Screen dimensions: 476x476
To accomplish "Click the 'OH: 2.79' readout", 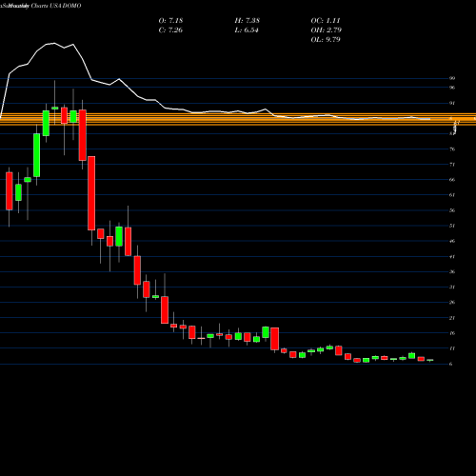I will point(327,30).
